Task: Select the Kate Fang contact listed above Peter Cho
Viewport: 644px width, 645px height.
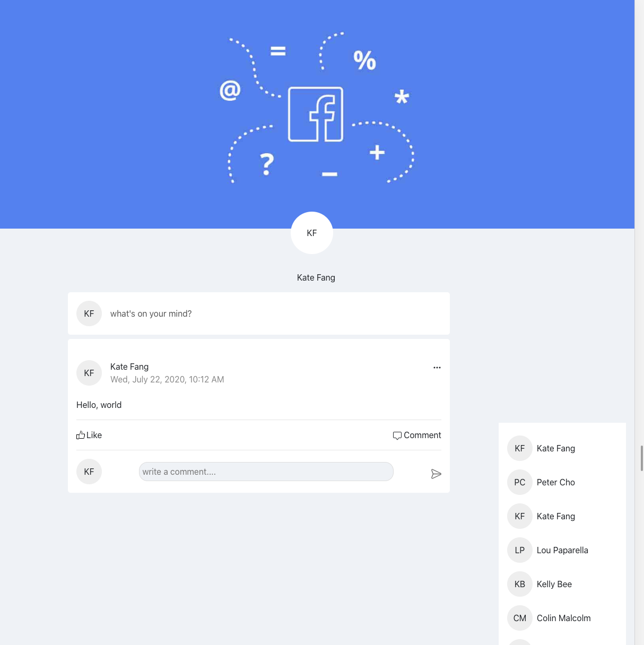Action: (556, 448)
